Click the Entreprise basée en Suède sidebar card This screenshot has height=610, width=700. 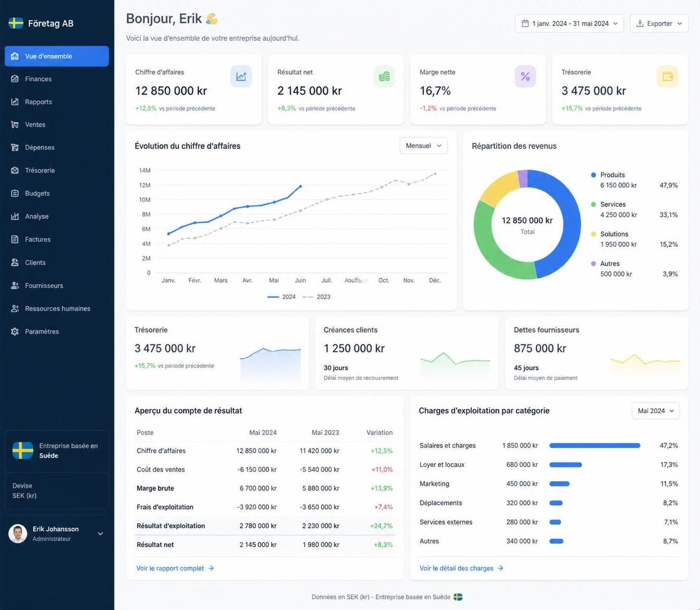tap(57, 451)
